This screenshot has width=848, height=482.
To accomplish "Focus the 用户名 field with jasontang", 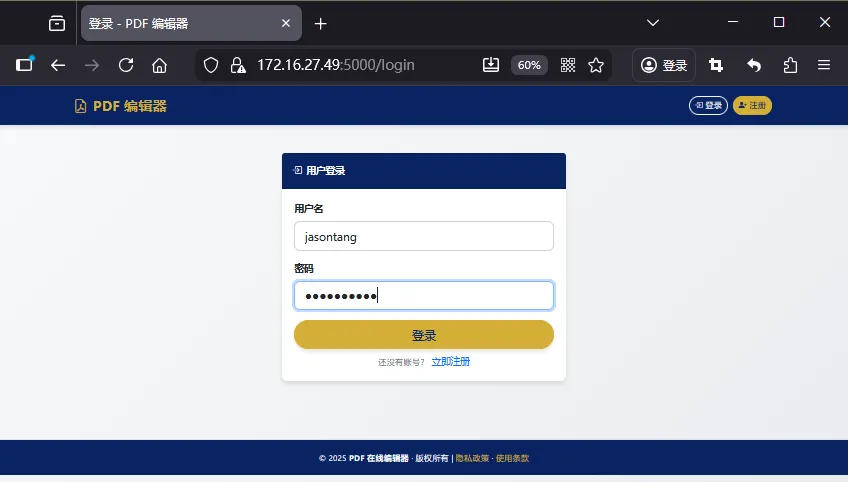I will 424,236.
